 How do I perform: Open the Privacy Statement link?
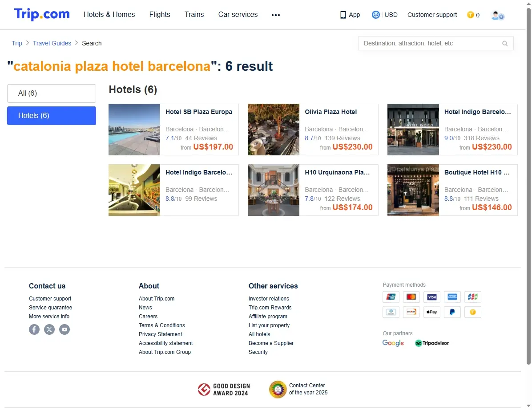click(161, 335)
